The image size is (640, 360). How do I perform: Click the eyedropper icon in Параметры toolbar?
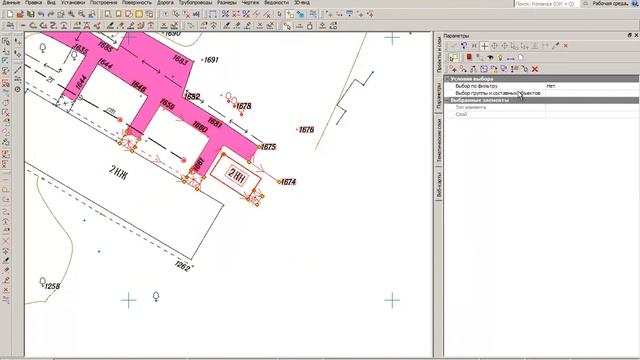(x=555, y=46)
